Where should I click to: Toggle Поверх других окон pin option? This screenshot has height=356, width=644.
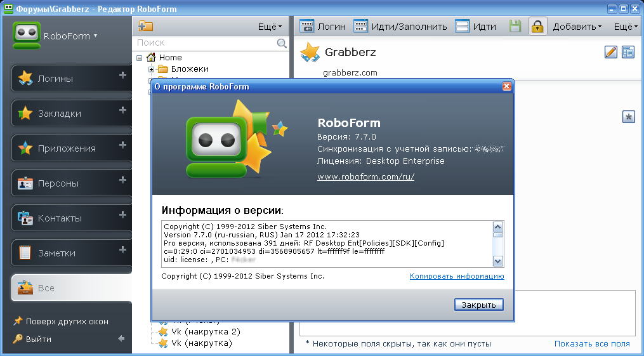click(61, 322)
